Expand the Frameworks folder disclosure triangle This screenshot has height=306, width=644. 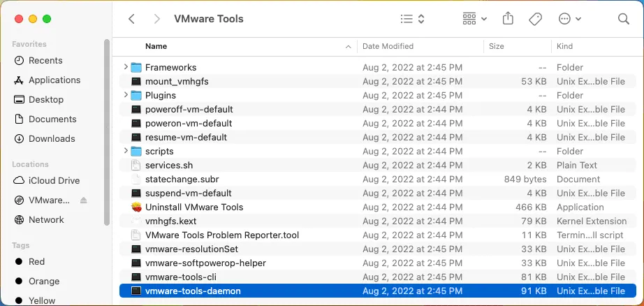(126, 68)
